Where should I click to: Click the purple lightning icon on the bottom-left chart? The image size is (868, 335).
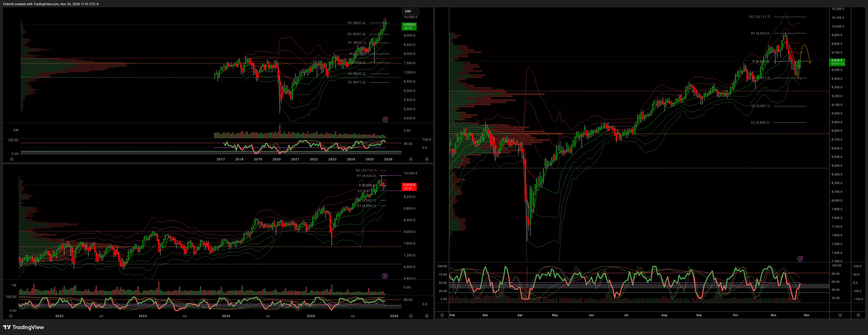pos(384,276)
